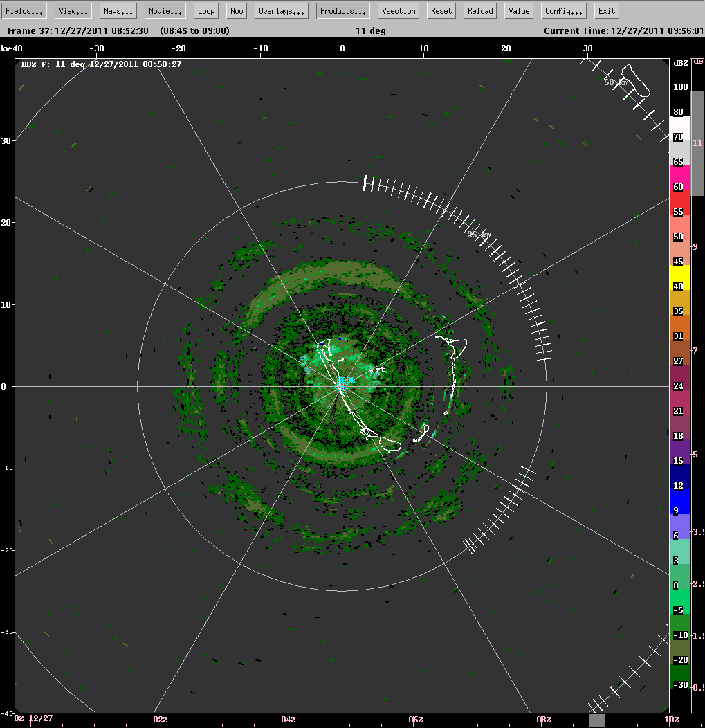The image size is (705, 728).
Task: Open the View... menu button
Action: click(x=73, y=10)
